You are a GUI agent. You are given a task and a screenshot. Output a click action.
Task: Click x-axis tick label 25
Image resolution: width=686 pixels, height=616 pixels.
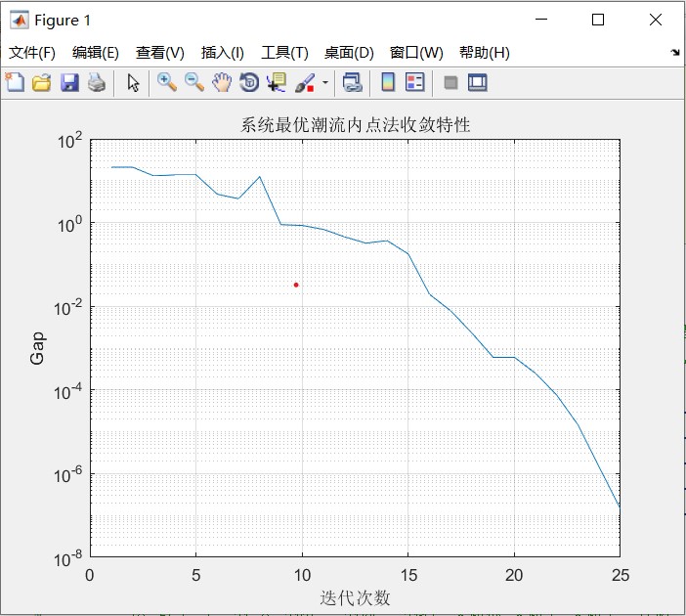620,575
